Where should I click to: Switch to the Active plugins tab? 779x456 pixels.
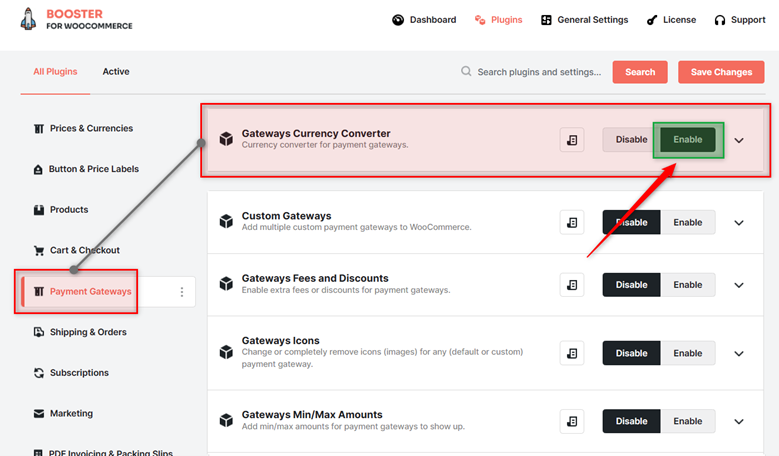116,72
